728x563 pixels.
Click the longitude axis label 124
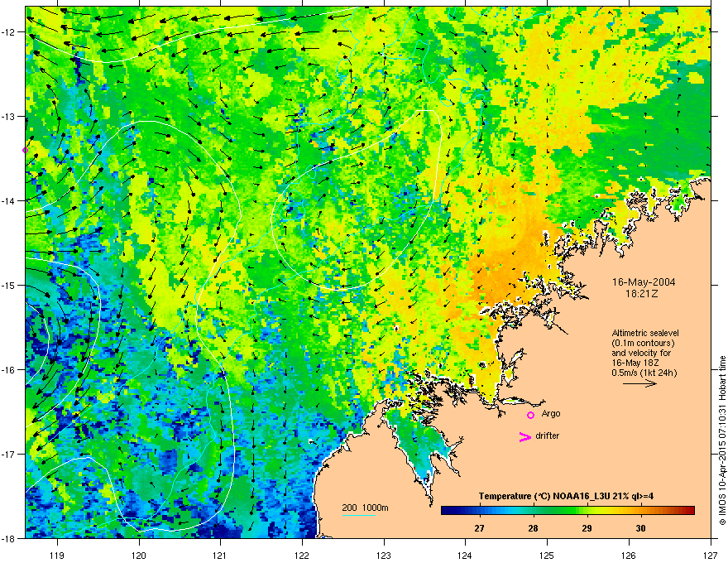click(465, 555)
